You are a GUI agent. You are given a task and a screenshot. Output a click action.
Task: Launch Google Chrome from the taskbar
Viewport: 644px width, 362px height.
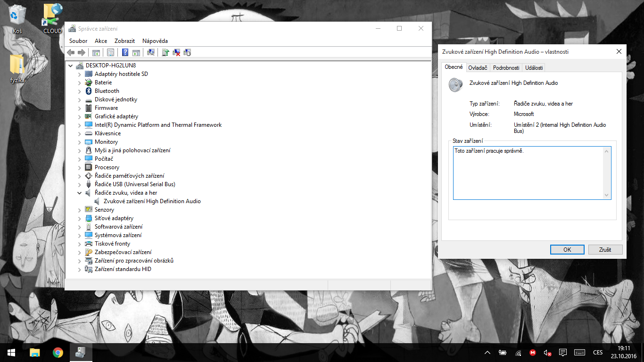[x=58, y=353]
